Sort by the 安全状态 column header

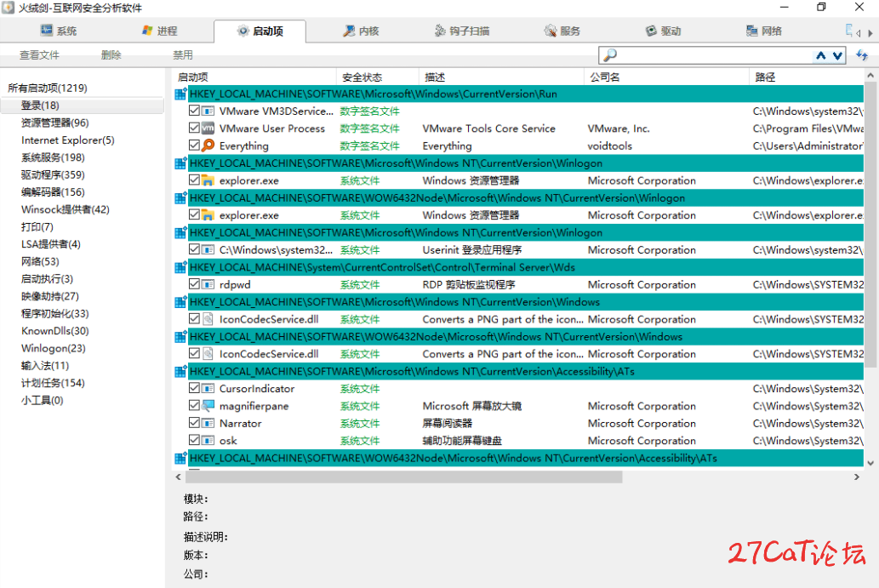377,77
